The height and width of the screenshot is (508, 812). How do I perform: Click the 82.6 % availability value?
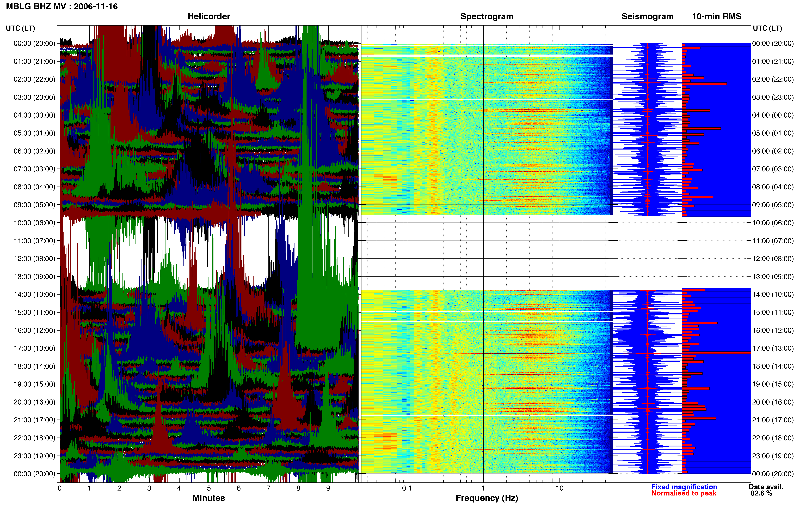point(761,493)
